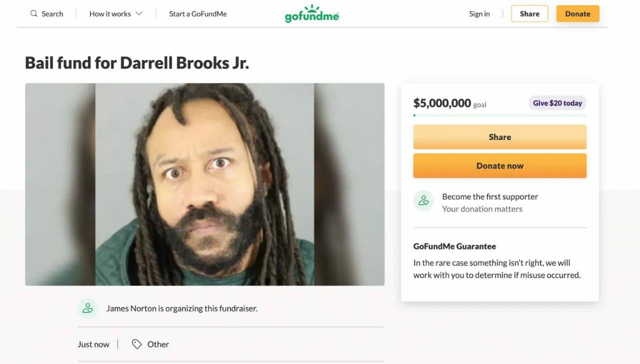Click the GoFundMe Guarantee heading
The width and height of the screenshot is (640, 364).
tap(454, 246)
